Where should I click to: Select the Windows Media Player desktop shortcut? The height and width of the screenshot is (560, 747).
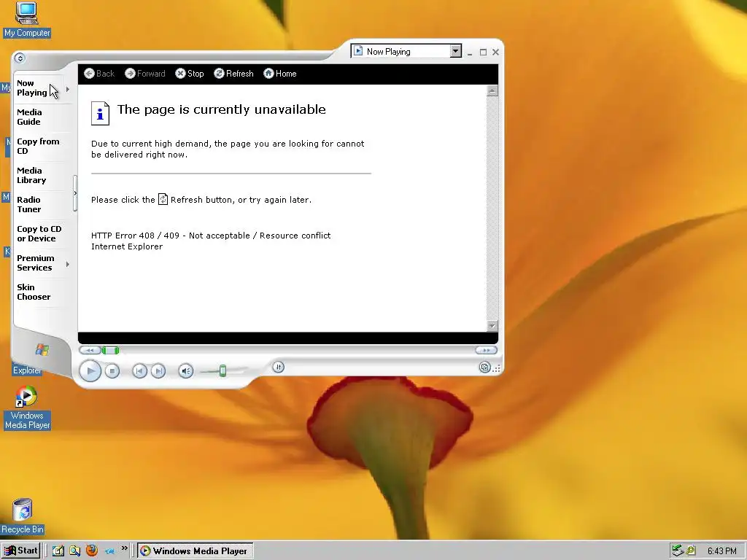click(x=27, y=408)
